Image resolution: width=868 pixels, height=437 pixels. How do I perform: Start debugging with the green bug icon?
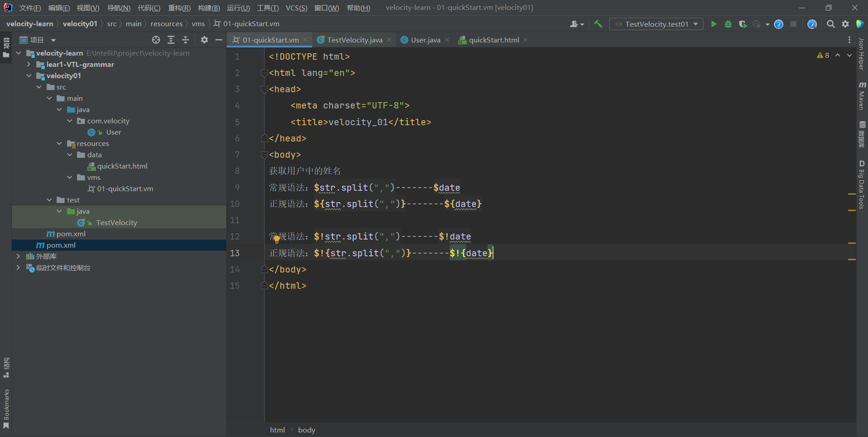coord(728,24)
